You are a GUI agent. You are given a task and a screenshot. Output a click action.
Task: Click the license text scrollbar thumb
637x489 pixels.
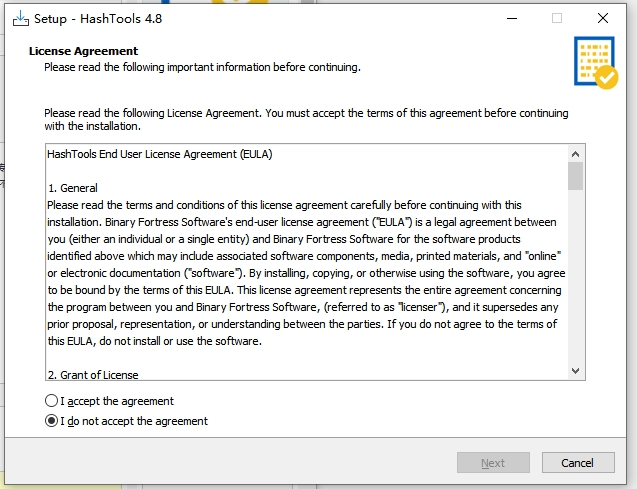pyautogui.click(x=575, y=176)
